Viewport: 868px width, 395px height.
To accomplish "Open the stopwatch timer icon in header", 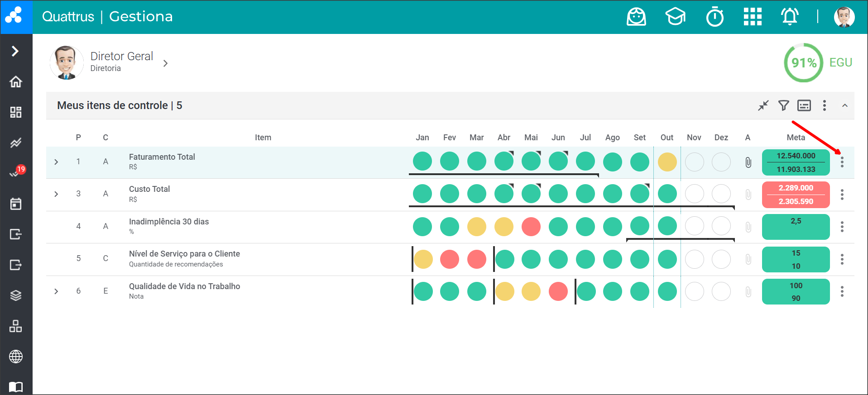I will point(715,17).
